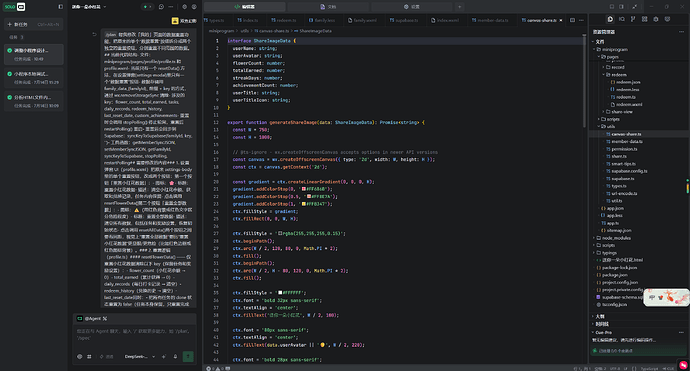Toggle the side panel layout icon in title bar

click(x=621, y=7)
